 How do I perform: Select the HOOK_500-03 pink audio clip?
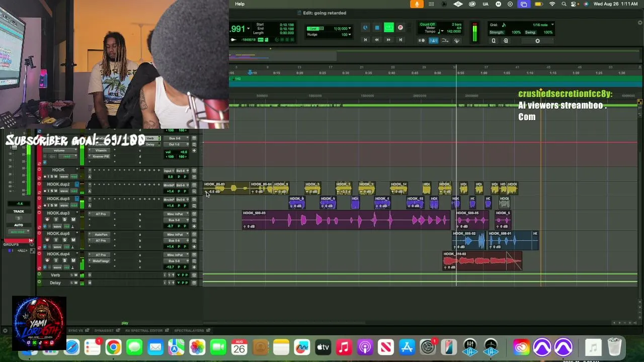pos(346,220)
